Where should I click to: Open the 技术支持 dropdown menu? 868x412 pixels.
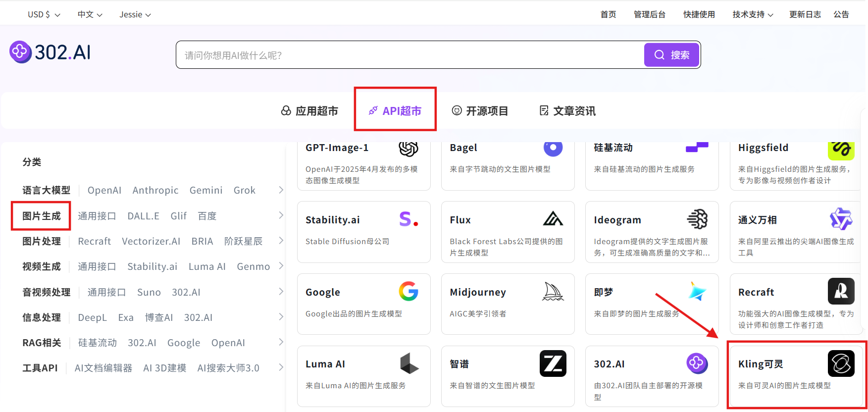pyautogui.click(x=753, y=14)
